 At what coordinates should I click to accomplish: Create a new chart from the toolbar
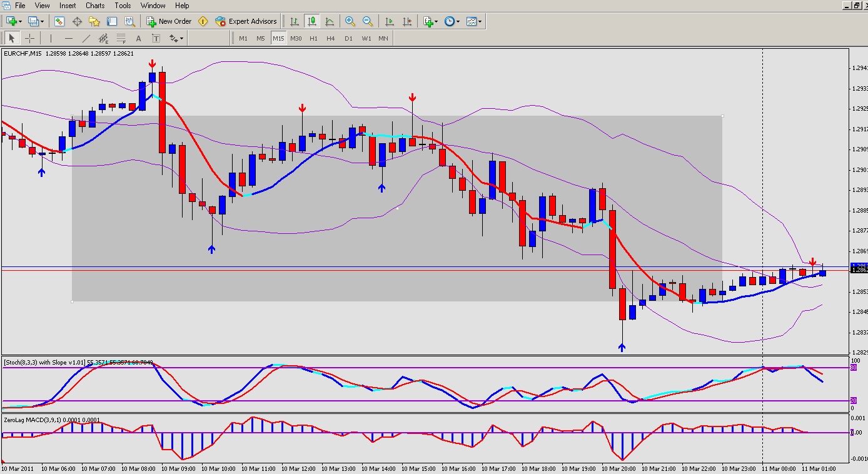click(x=11, y=21)
